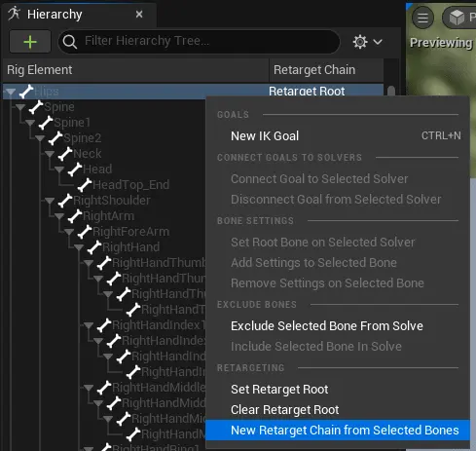Click the bone icon next to Spine1
This screenshot has height=451, width=476.
tap(46, 123)
